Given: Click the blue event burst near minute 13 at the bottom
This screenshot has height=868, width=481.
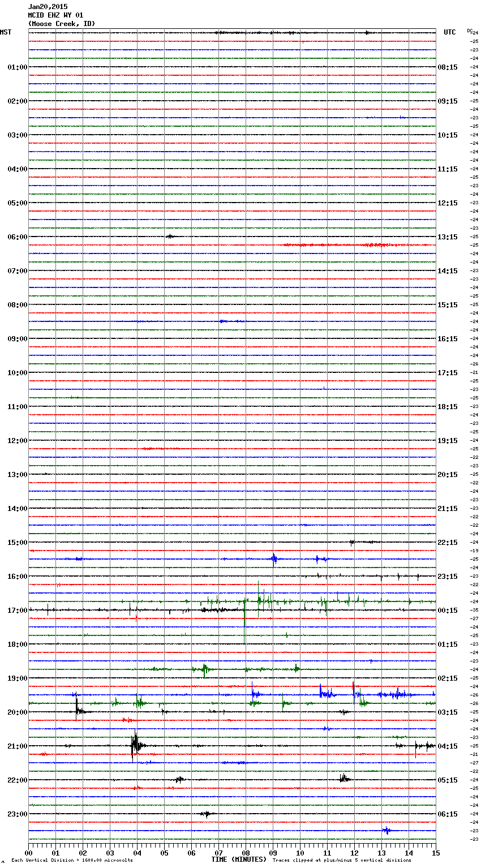Looking at the screenshot, I should pyautogui.click(x=386, y=831).
